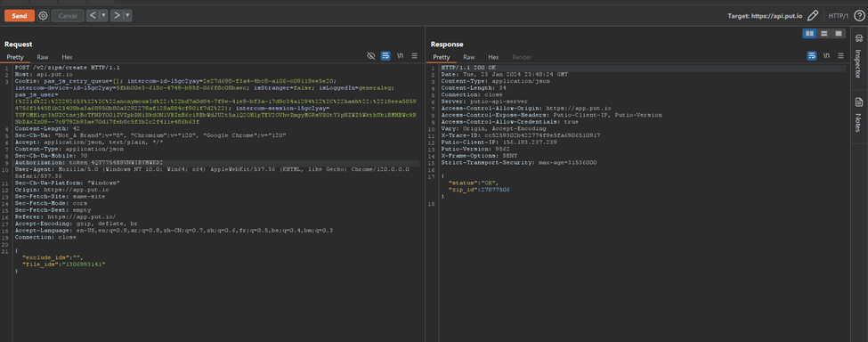Open the help question mark icon
Screen dimensions: 868x342
coord(858,15)
